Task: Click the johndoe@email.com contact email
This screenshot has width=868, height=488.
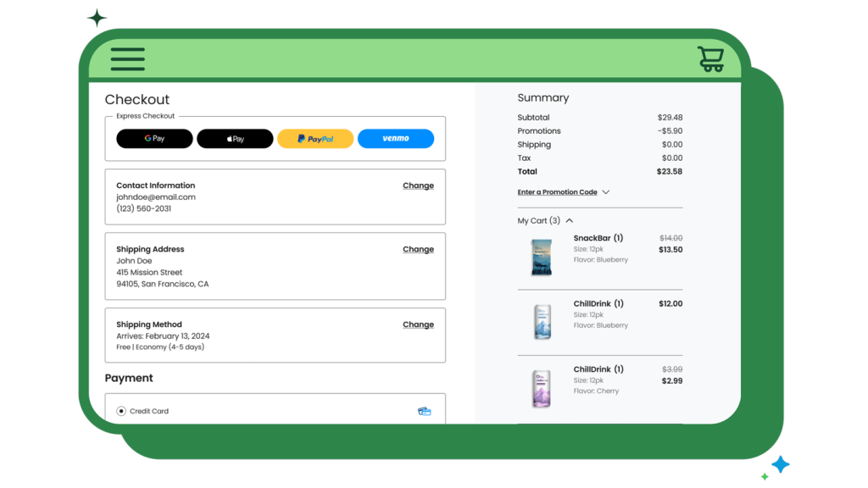Action: (156, 197)
